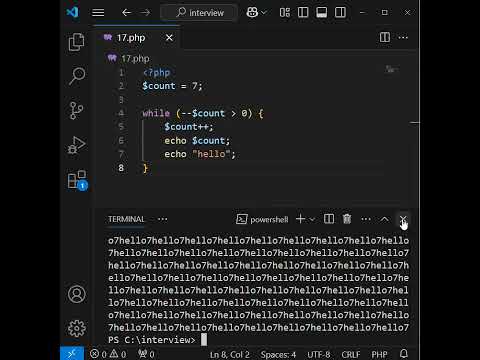Click UTF-8 encoding in status bar

click(319, 354)
